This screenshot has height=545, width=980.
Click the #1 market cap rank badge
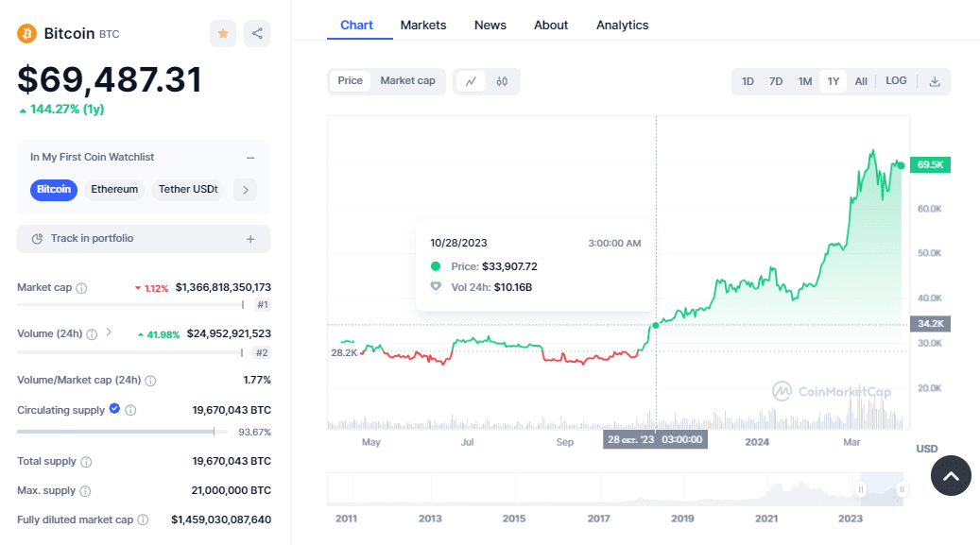point(263,305)
